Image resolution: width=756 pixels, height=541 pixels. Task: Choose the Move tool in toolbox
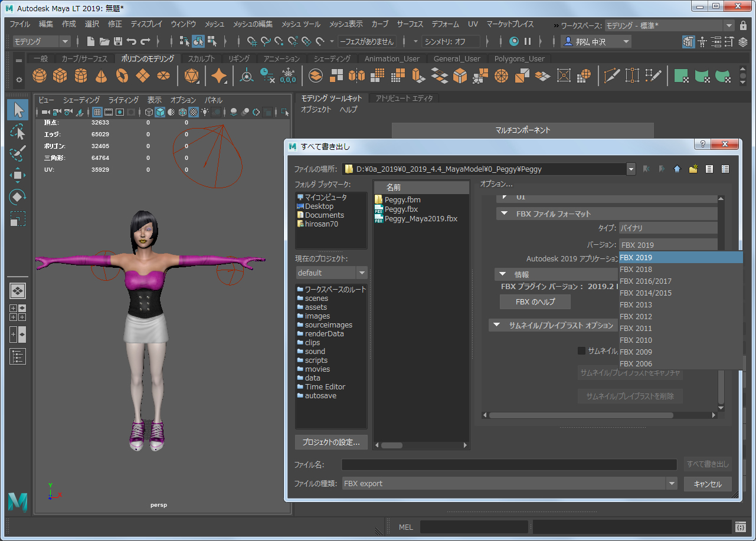click(x=18, y=175)
